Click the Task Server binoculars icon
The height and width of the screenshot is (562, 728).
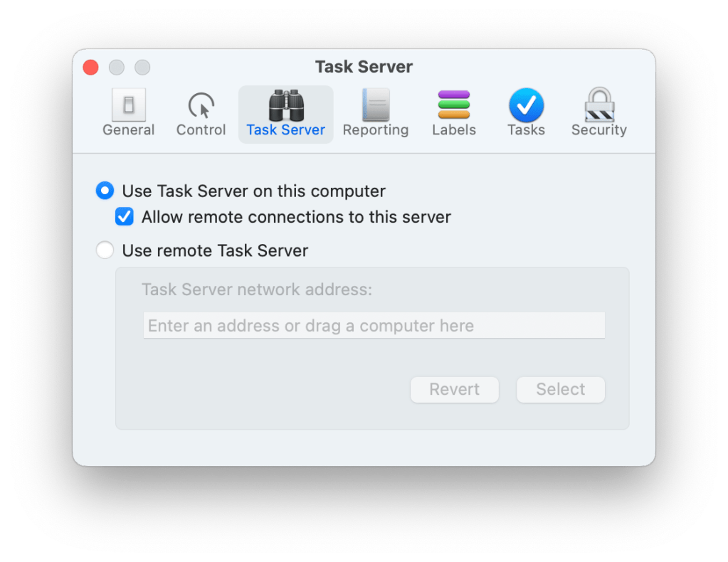286,105
